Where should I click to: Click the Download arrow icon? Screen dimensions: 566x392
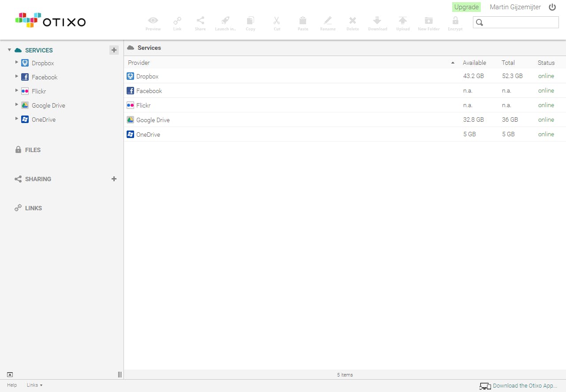pos(377,20)
